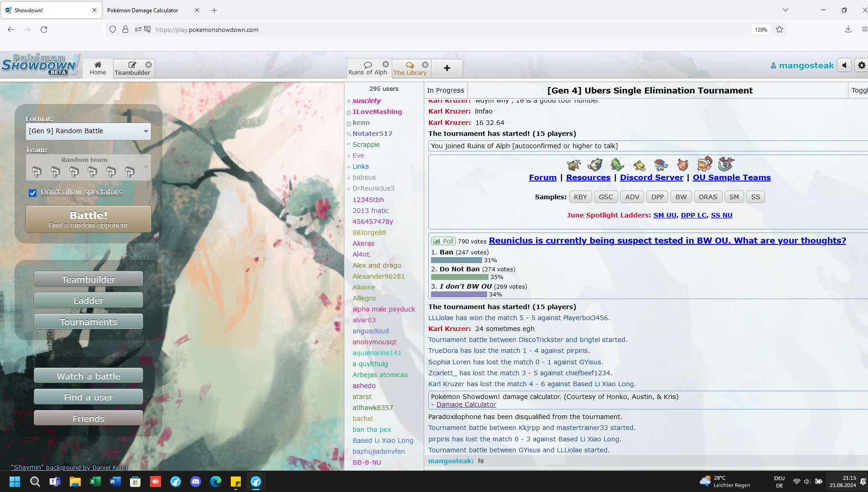868x492 pixels.
Task: Open the Tournaments button
Action: pos(88,321)
